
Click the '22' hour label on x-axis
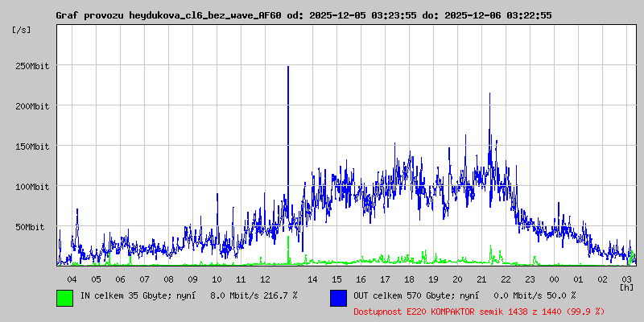click(x=506, y=279)
